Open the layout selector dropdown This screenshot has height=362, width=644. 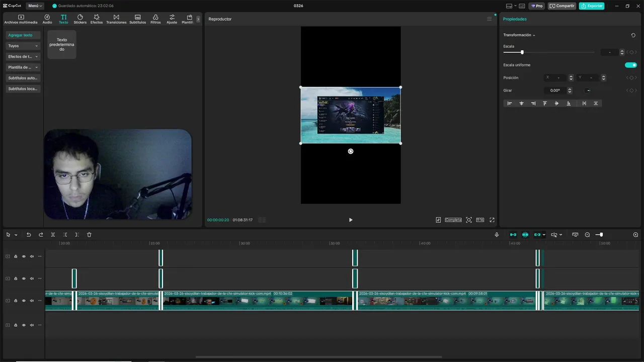511,6
